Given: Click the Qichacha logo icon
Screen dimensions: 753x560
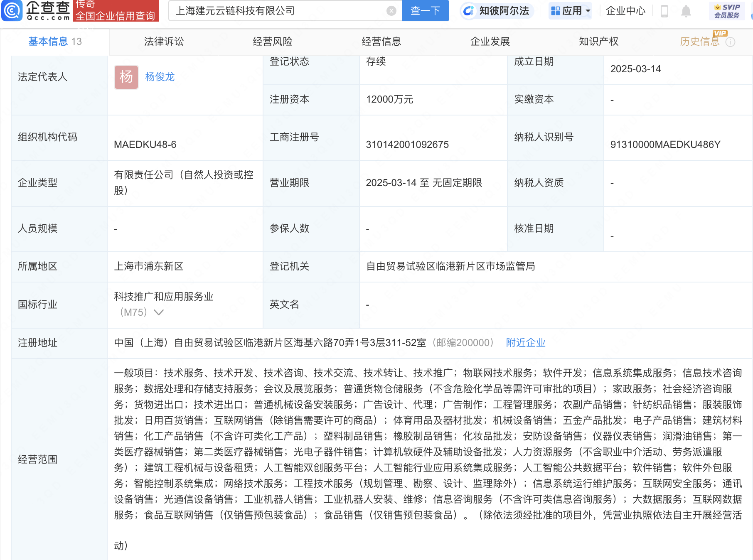Looking at the screenshot, I should point(12,10).
